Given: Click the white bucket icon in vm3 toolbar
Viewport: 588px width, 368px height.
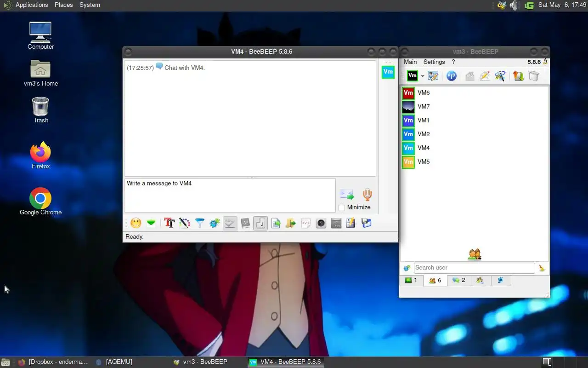Looking at the screenshot, I should click(534, 76).
